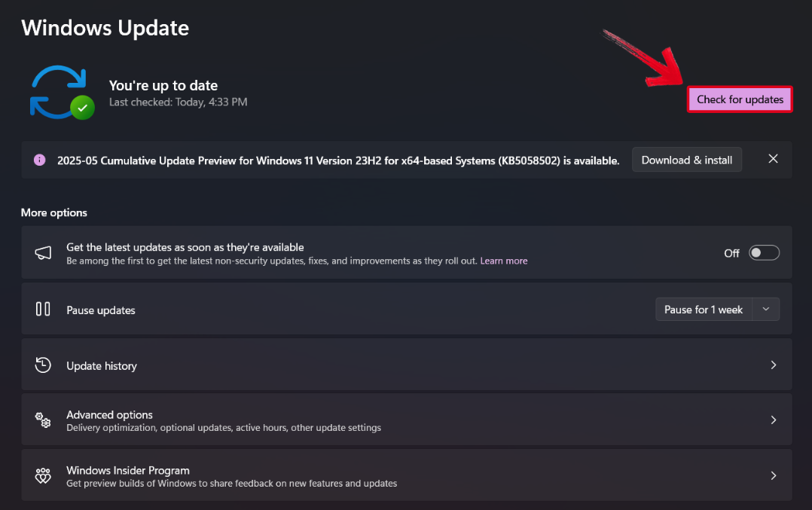
Task: Click Download & install for KB5058502
Action: coord(687,160)
